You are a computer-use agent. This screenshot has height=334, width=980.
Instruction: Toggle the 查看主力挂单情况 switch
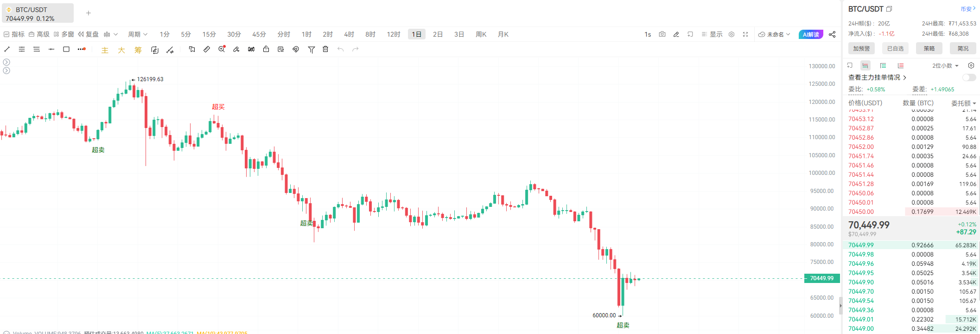[x=969, y=77]
